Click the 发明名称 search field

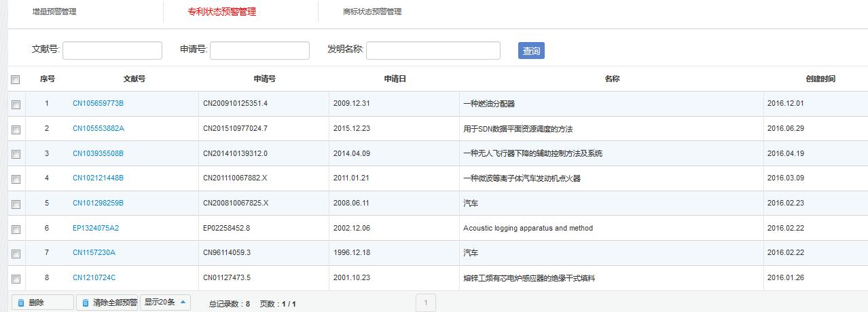click(433, 50)
